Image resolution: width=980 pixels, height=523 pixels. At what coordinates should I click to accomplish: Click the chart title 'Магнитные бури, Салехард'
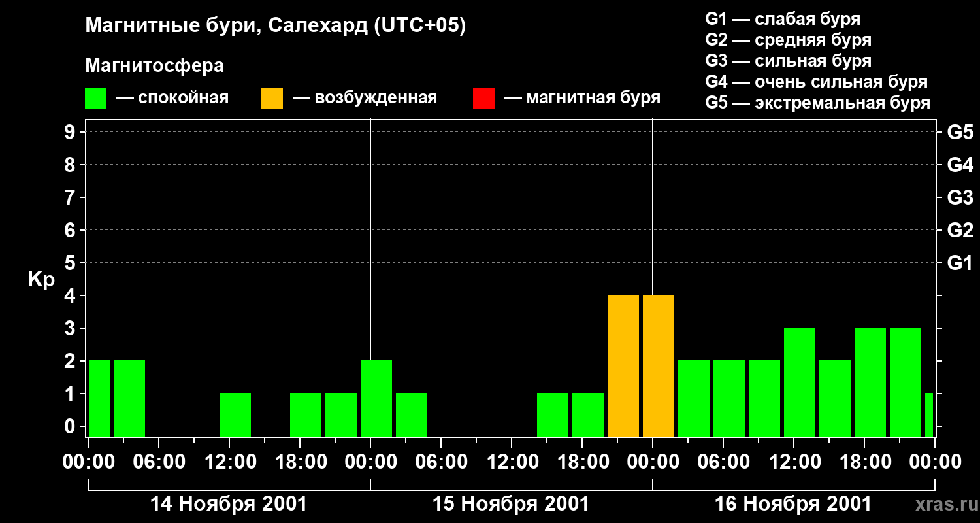275,26
